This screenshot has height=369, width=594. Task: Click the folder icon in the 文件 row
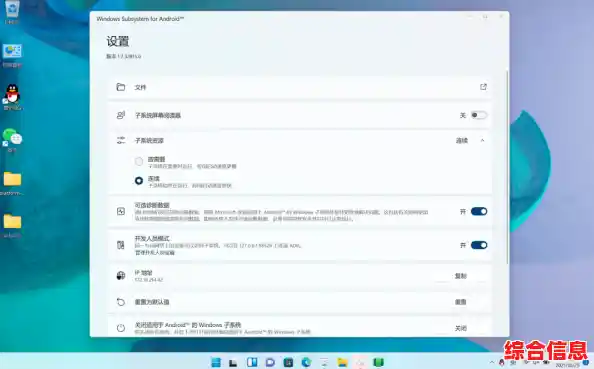pyautogui.click(x=121, y=87)
